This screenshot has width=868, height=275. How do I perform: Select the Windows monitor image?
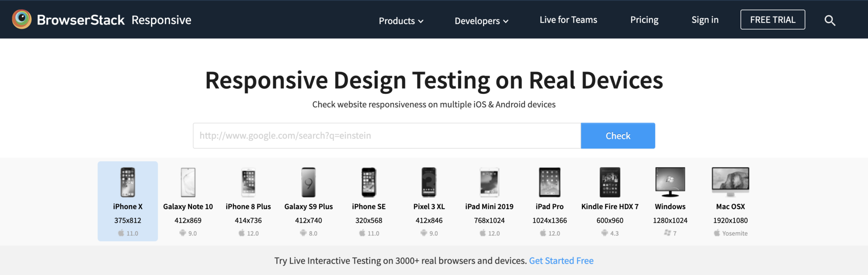670,182
